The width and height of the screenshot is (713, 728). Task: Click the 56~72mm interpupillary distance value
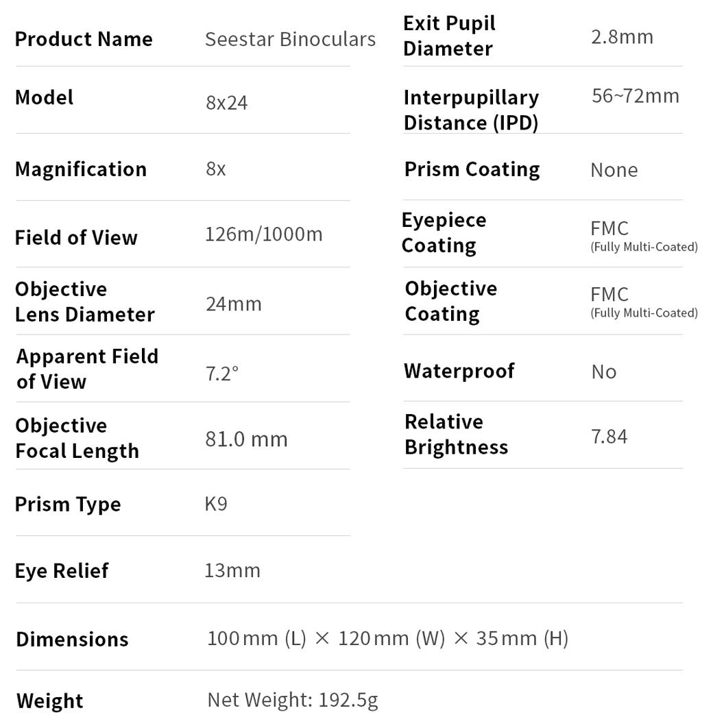pos(636,95)
